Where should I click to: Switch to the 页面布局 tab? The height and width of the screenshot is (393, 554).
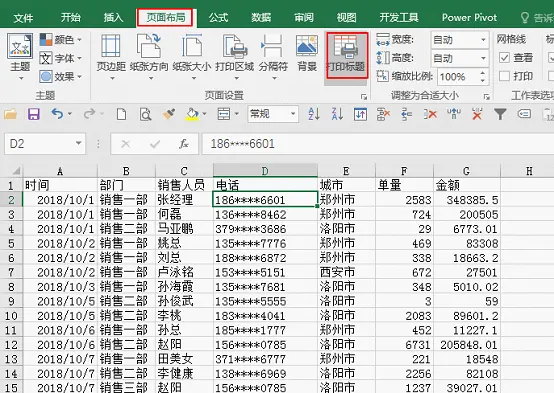pyautogui.click(x=165, y=18)
